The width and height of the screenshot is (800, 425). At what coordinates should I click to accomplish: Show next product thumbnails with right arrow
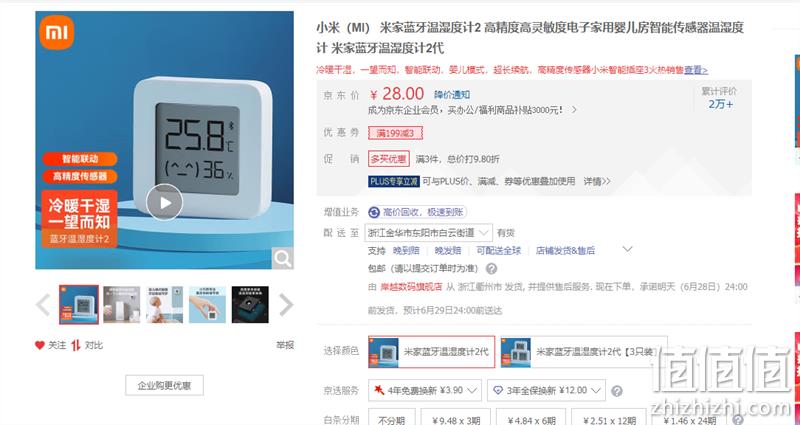click(286, 305)
